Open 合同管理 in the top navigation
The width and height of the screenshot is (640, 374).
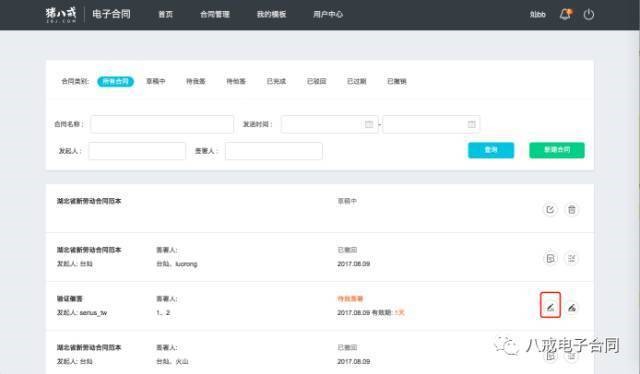coord(215,14)
